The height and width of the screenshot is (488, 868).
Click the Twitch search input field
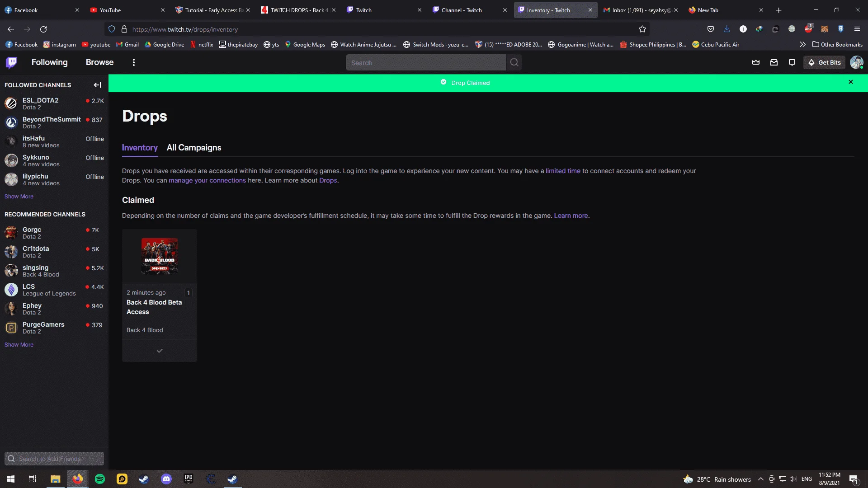[426, 62]
